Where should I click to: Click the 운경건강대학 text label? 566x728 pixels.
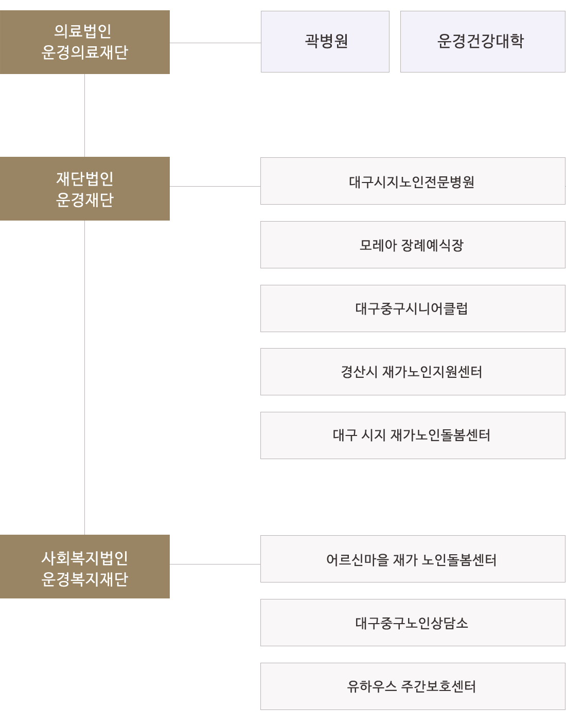(481, 41)
